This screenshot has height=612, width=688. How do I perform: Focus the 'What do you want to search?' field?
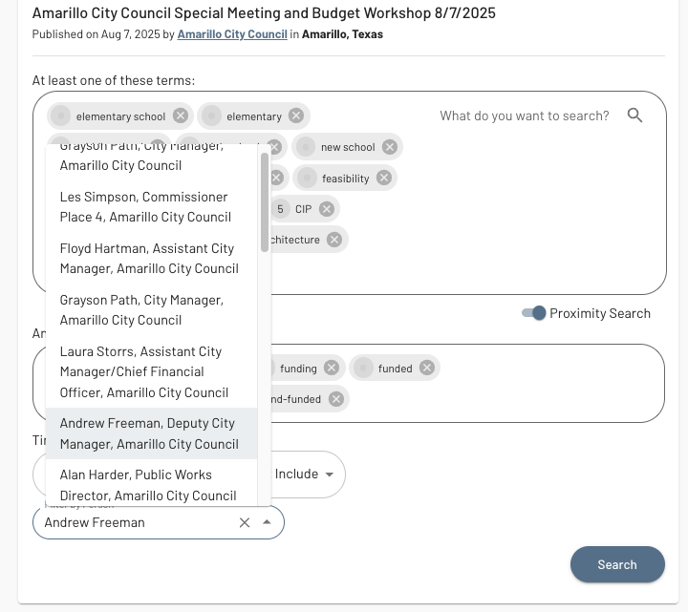(524, 116)
